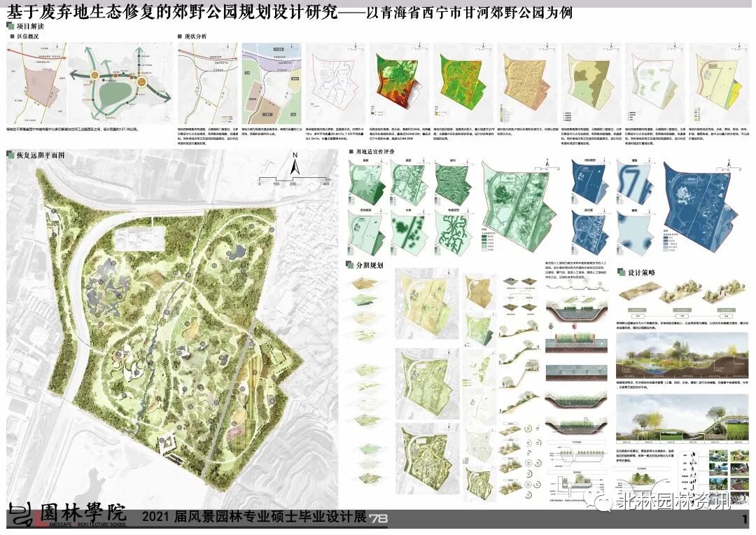The image size is (756, 535).
Task: Click the 恢复远期平面图 heading
Action: coord(41,155)
